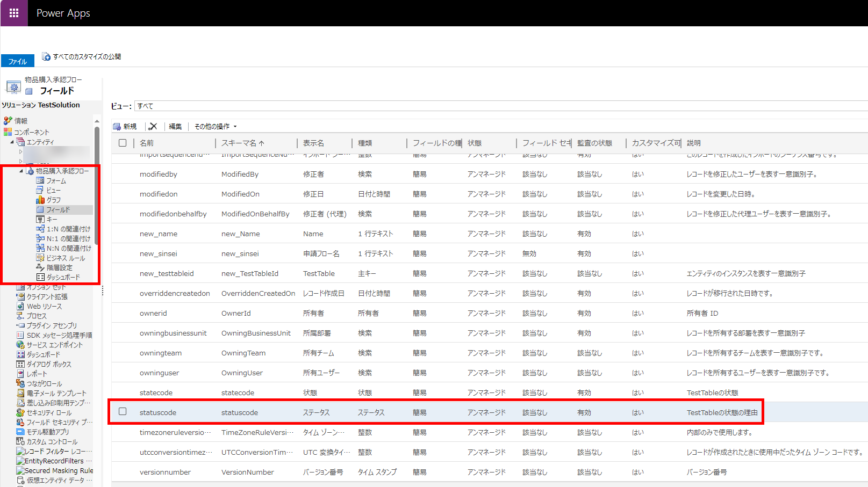Open the ファイル tab

pos(18,61)
